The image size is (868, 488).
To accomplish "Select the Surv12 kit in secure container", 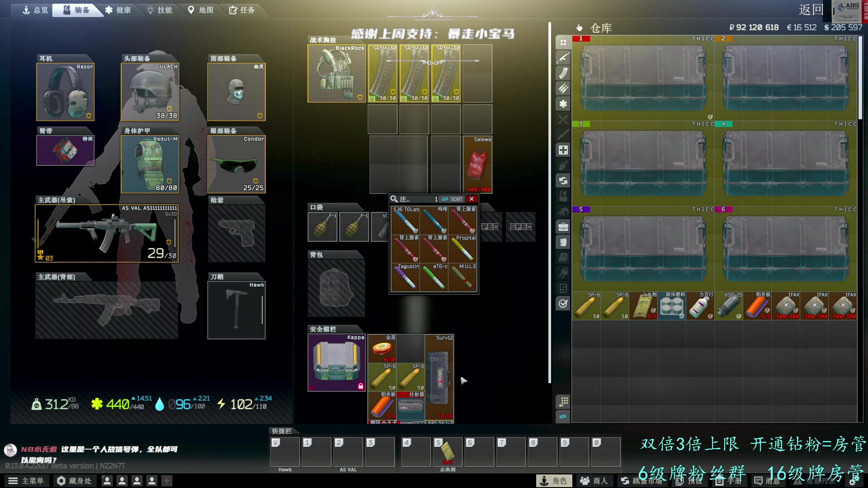I will coord(439,377).
